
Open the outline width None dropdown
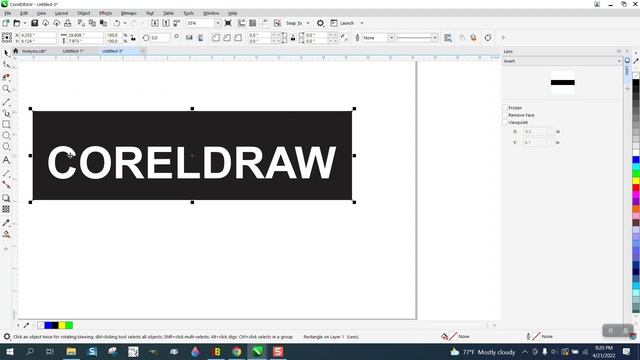click(x=391, y=38)
